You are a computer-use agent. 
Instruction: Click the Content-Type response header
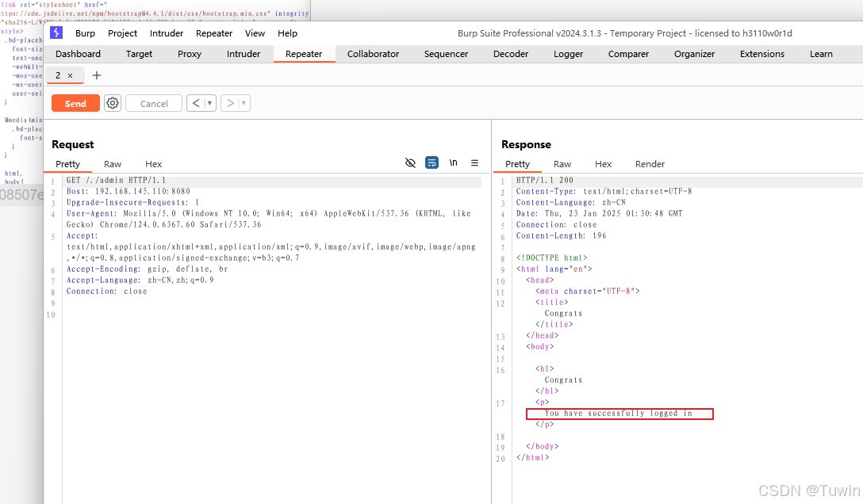pyautogui.click(x=604, y=191)
